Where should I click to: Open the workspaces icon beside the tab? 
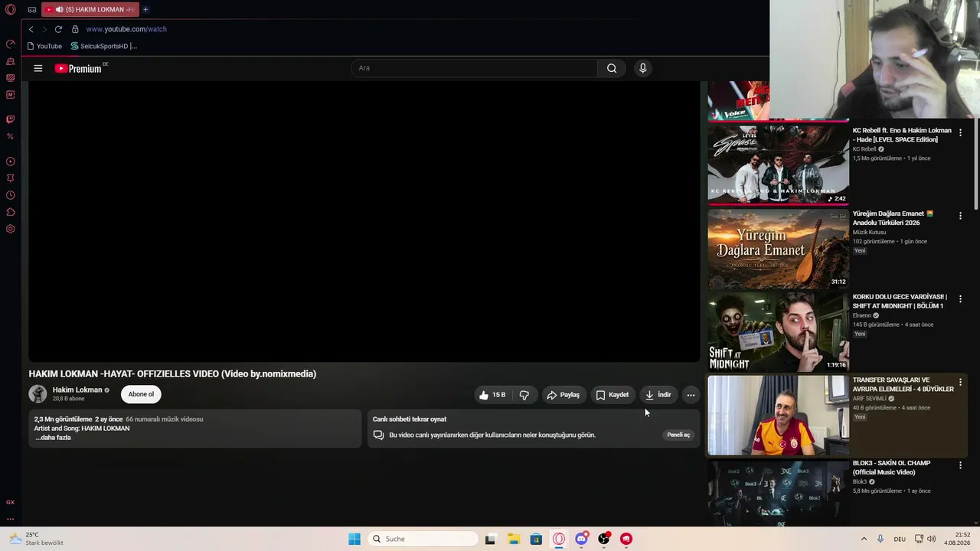coord(32,10)
